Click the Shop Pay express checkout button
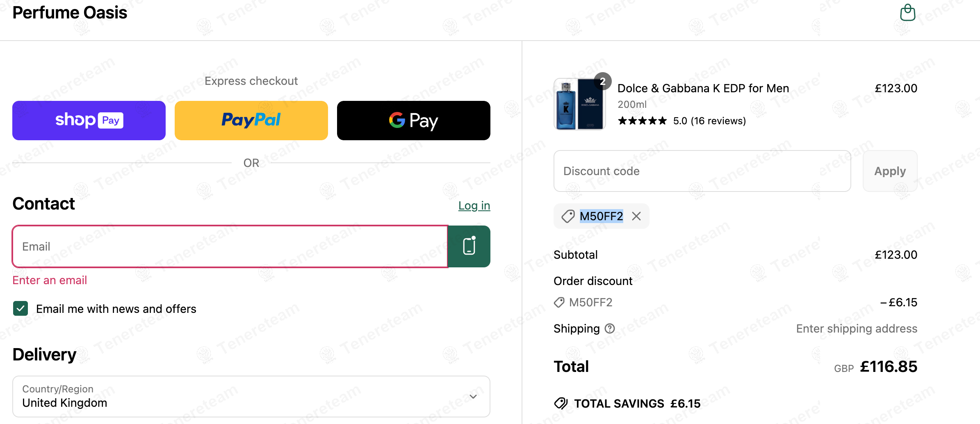The height and width of the screenshot is (424, 980). [x=89, y=121]
